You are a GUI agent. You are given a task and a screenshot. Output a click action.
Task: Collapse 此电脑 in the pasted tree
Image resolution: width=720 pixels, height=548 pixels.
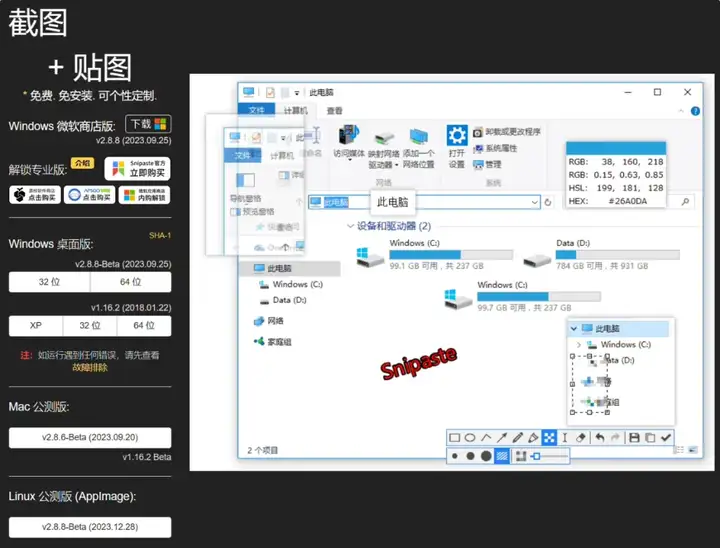pos(574,328)
